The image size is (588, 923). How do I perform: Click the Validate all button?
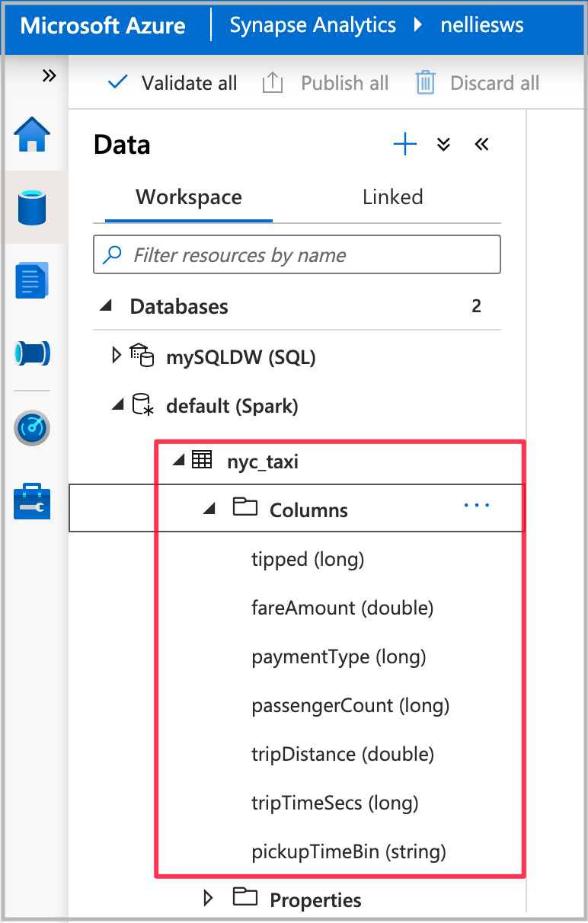coord(171,83)
